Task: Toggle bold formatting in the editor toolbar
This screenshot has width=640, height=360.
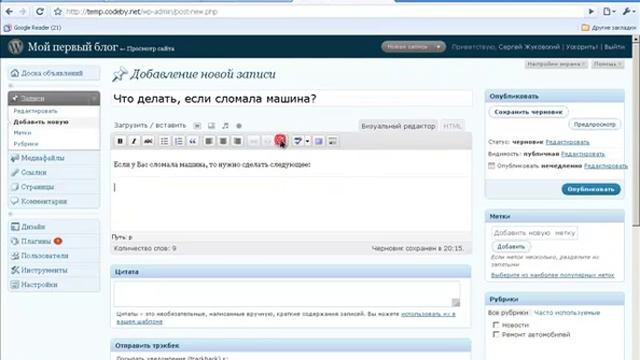Action: click(120, 141)
